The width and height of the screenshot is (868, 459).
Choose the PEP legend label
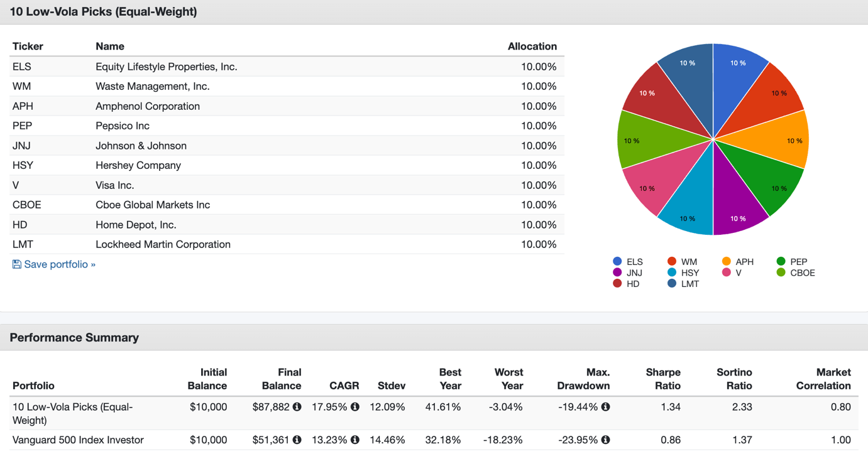(798, 261)
